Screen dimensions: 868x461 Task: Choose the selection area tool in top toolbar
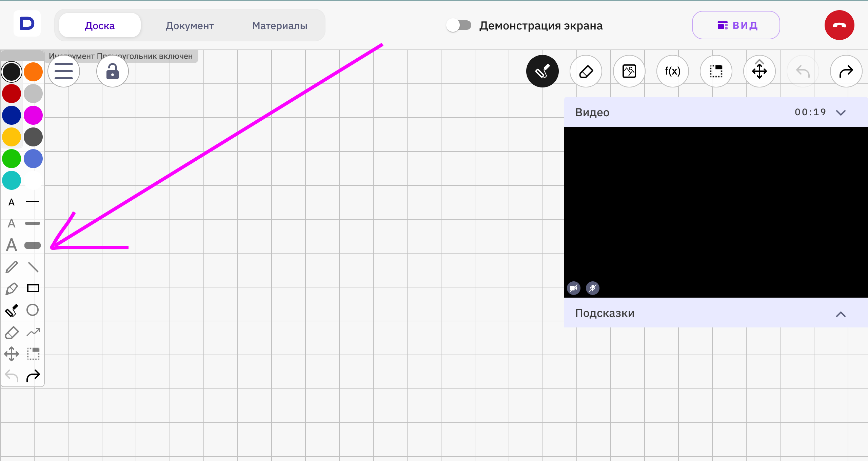(716, 71)
